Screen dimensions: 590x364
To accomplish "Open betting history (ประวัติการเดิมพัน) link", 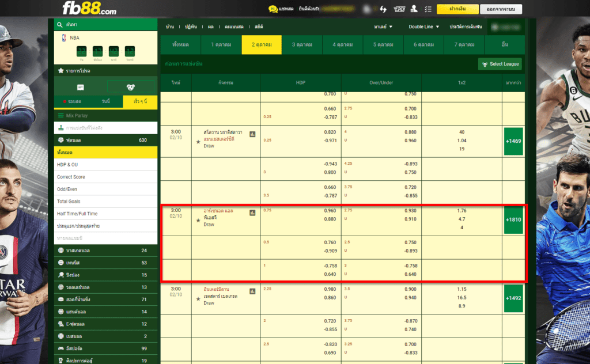I will click(x=466, y=26).
